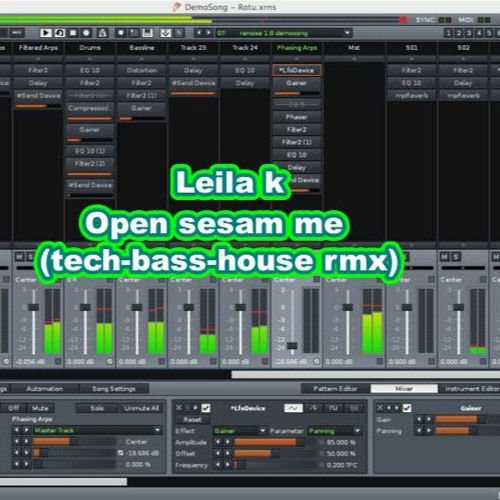Toggle the small box next to Mst 0.000 dB
The width and height of the screenshot is (500, 500).
click(x=380, y=361)
